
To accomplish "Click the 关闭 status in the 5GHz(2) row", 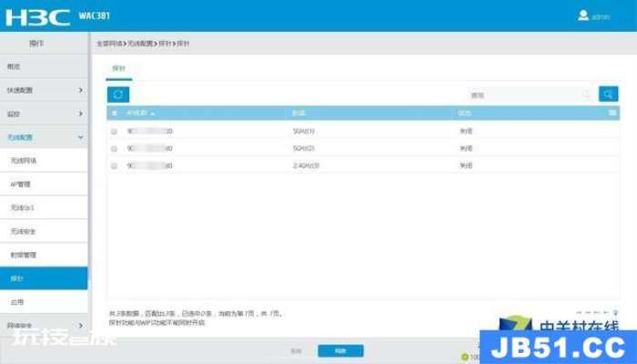I will 466,148.
